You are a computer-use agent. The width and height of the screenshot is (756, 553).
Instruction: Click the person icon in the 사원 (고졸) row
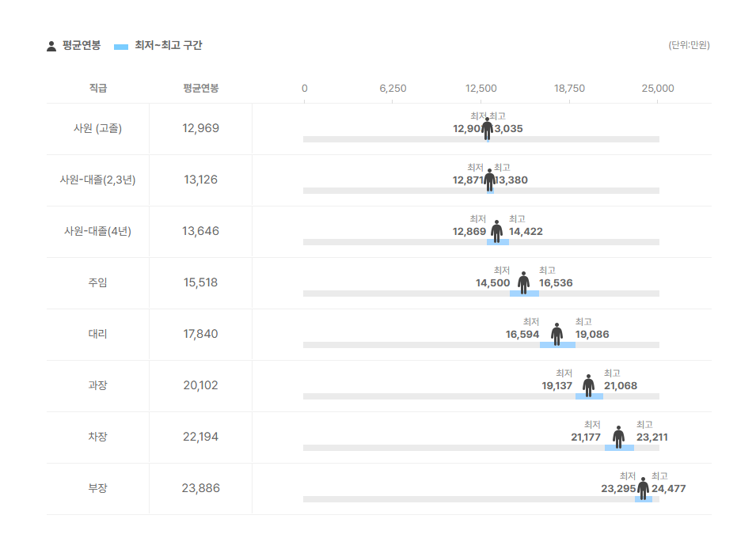[488, 128]
